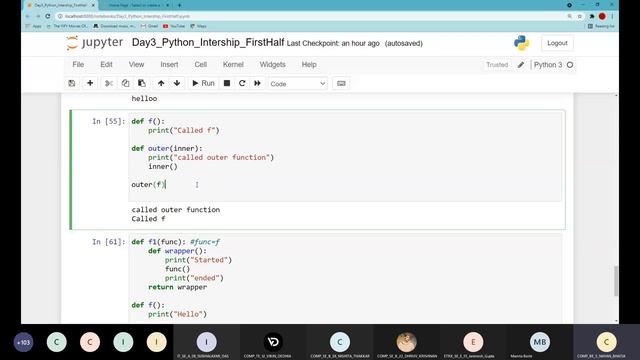Click the +103 participants avatar
Screen dimensions: 640x360
pyautogui.click(x=24, y=342)
